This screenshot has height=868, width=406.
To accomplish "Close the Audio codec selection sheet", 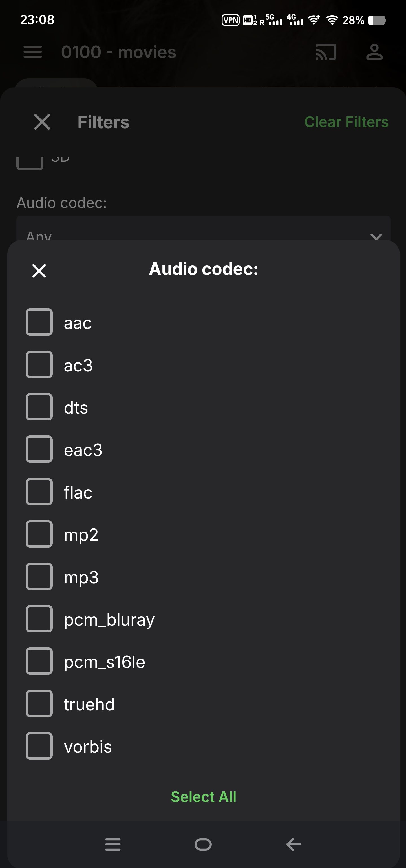I will pos(39,271).
